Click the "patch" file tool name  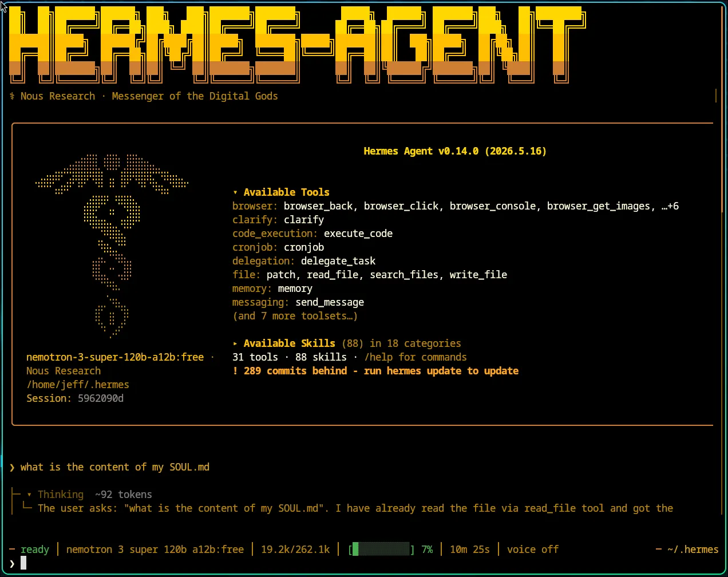pos(281,275)
